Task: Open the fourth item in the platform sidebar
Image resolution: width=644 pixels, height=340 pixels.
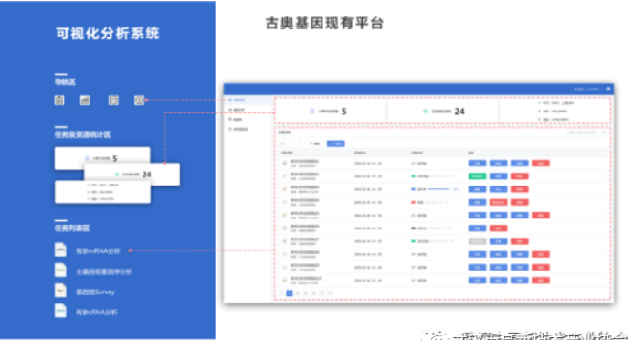Action: coord(248,129)
